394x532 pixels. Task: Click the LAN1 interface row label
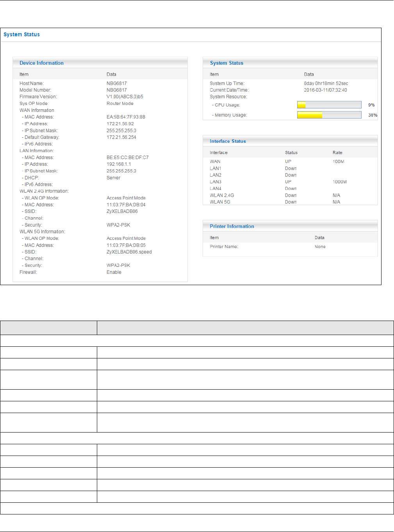[x=216, y=168]
